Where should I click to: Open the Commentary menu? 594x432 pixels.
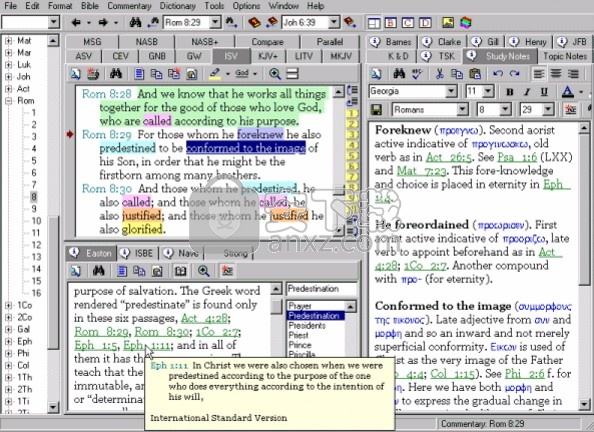[x=129, y=6]
